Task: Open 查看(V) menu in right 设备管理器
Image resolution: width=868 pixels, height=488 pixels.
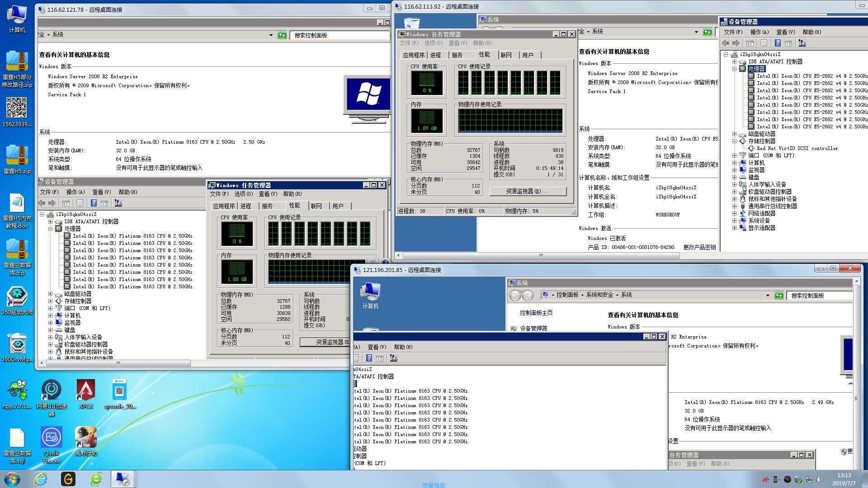Action: 785,32
